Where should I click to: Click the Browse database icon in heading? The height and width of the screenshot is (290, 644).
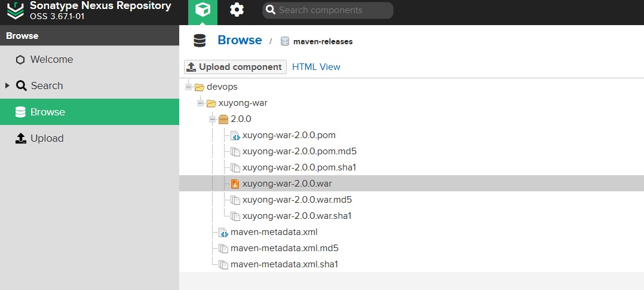[200, 41]
